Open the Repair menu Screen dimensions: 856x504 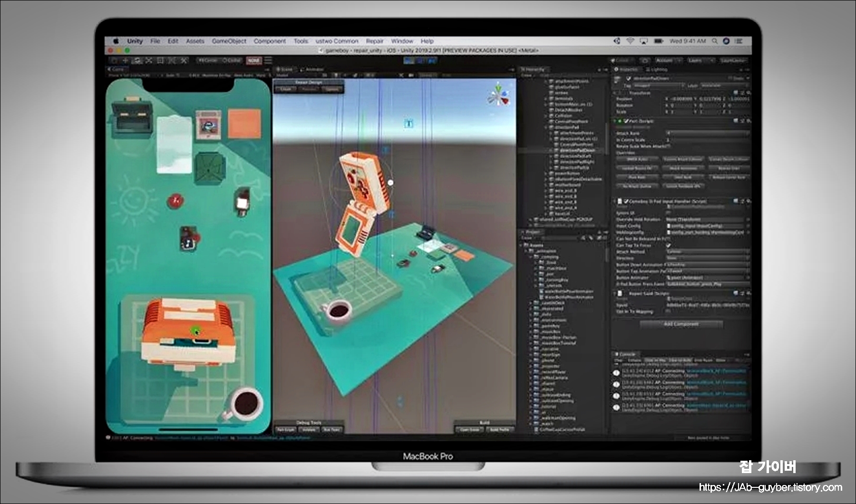point(374,41)
